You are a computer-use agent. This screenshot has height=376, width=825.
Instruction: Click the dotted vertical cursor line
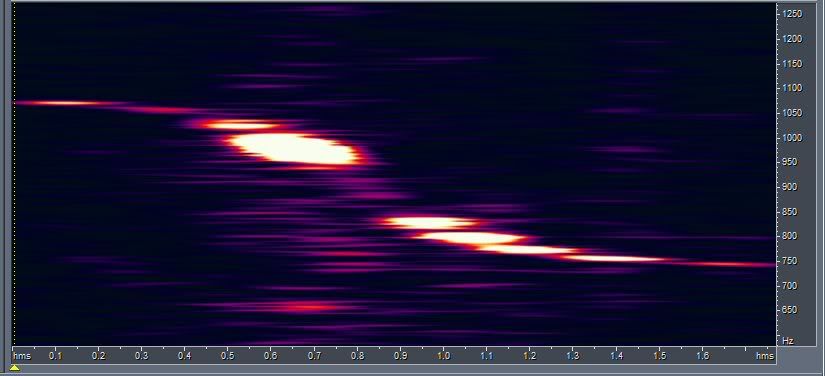[x=14, y=174]
